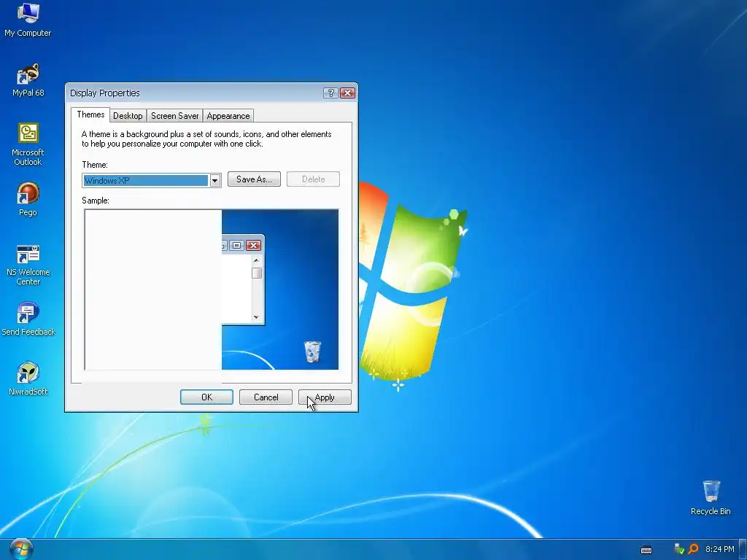Click the OK button
This screenshot has width=747, height=560.
click(206, 397)
